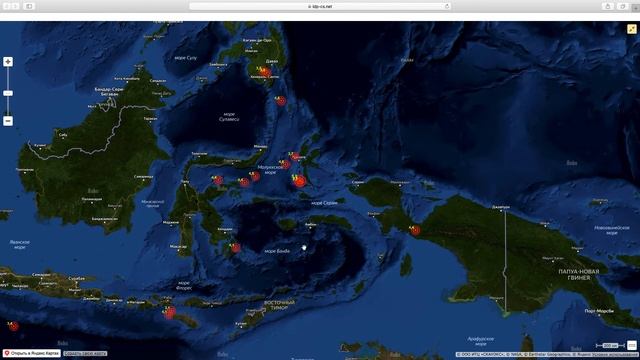The image size is (640, 360).
Task: Click the 'Создать свою карту' link
Action: click(x=85, y=353)
